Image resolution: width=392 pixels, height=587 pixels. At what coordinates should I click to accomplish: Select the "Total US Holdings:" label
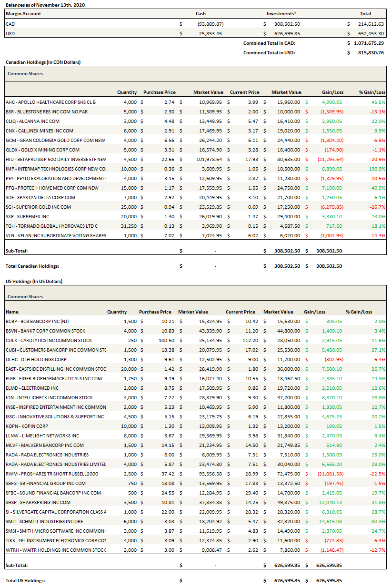(25, 581)
